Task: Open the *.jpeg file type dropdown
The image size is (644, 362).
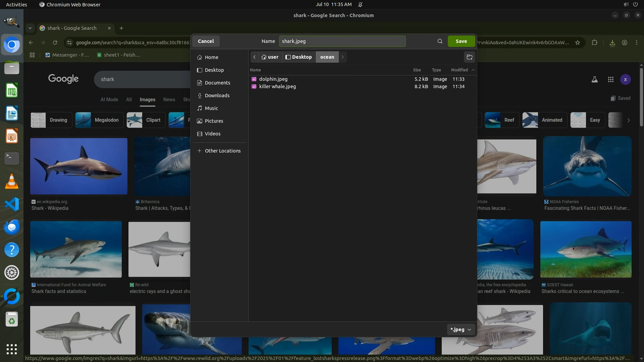Action: [x=461, y=329]
